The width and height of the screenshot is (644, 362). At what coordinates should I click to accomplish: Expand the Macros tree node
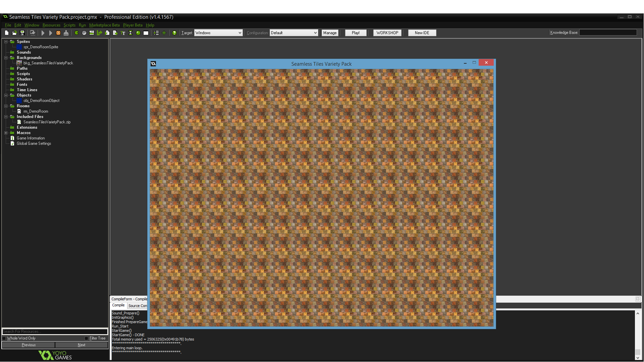[6, 133]
